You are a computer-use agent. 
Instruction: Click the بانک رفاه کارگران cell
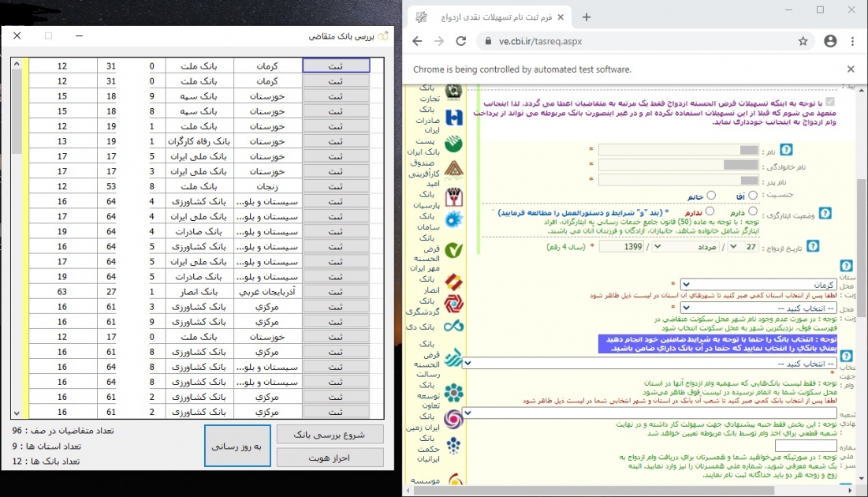(199, 141)
